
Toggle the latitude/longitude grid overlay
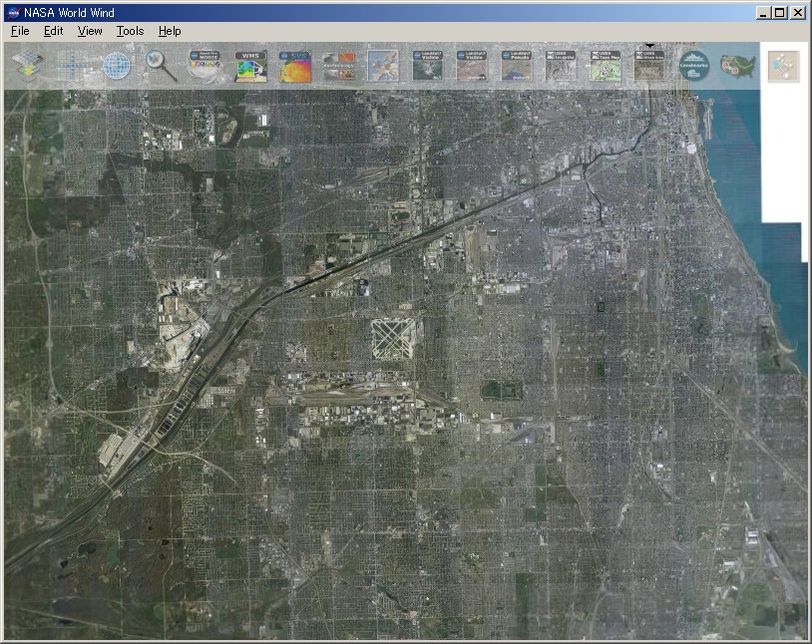click(70, 65)
